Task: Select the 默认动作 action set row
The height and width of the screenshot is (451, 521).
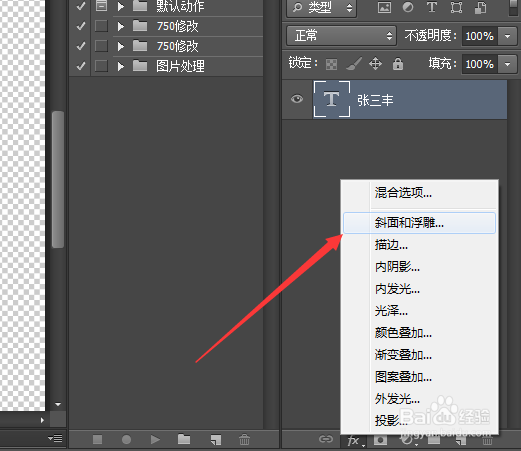Action: (x=166, y=6)
